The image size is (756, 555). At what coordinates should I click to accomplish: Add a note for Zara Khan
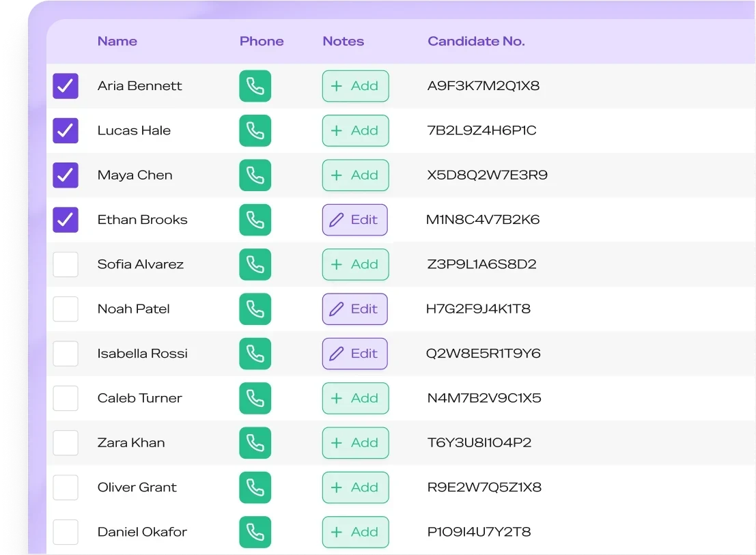(355, 443)
